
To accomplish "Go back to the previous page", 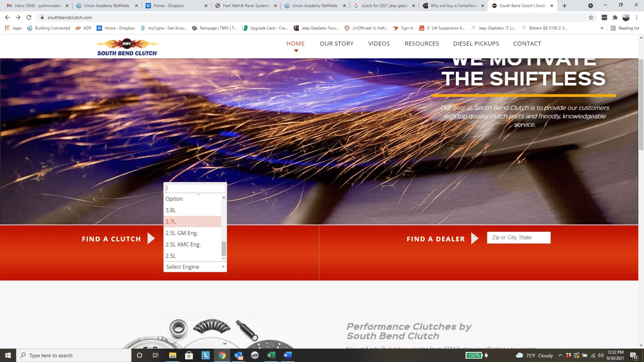I will point(7,17).
